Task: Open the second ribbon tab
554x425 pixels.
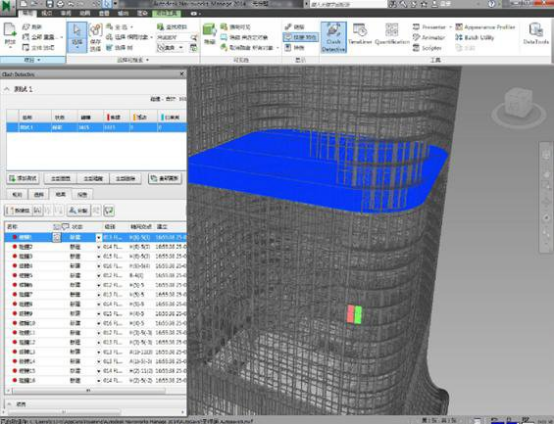Action: point(47,13)
